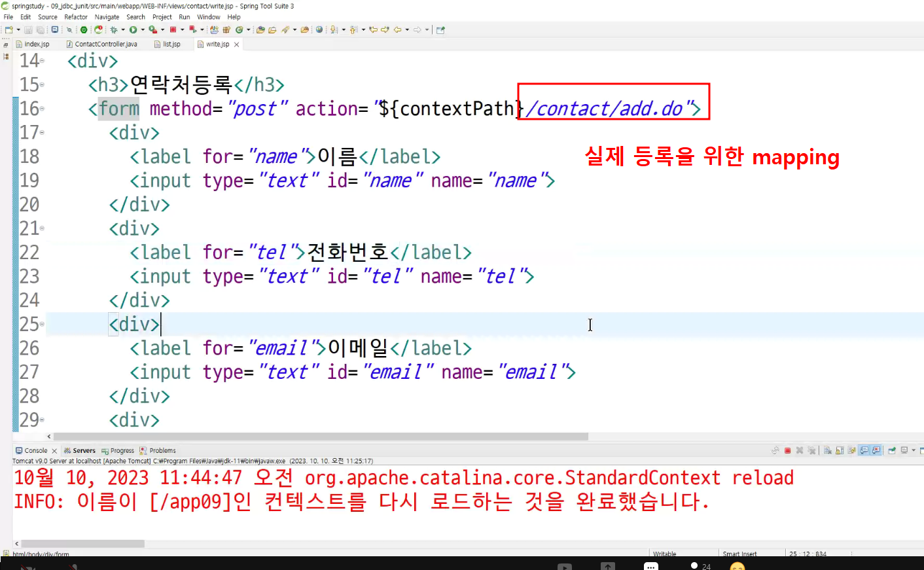
Task: Select the Problems view tab
Action: [x=158, y=450]
